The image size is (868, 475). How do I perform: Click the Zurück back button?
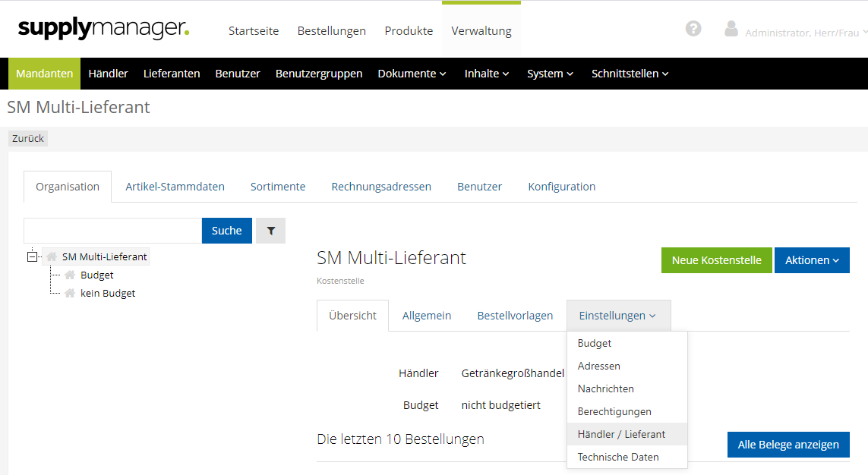[28, 138]
